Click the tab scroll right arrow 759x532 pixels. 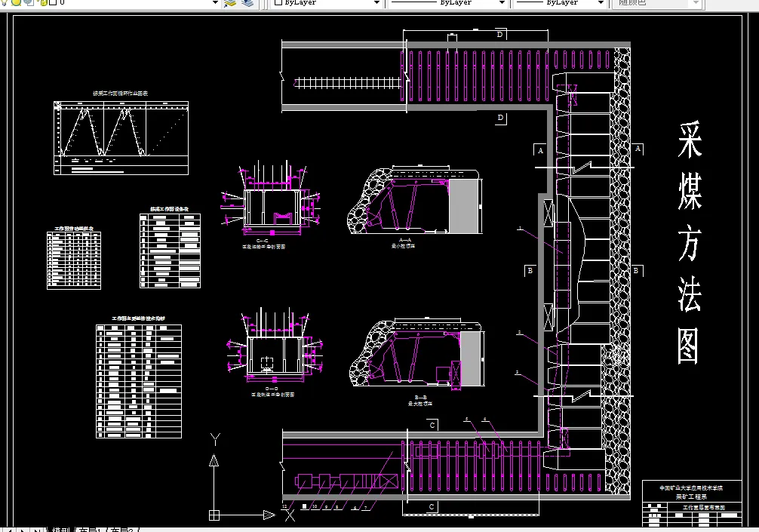click(x=23, y=530)
